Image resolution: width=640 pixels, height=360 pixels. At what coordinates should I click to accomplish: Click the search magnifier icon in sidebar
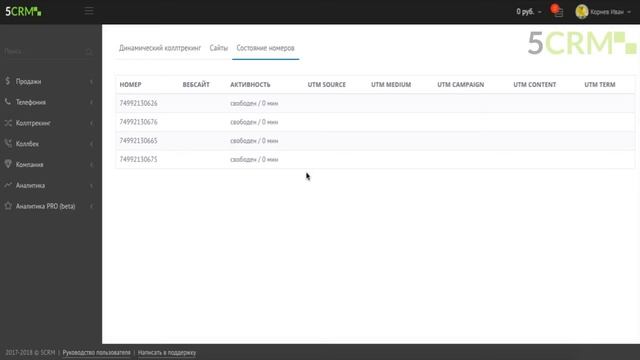tap(89, 51)
